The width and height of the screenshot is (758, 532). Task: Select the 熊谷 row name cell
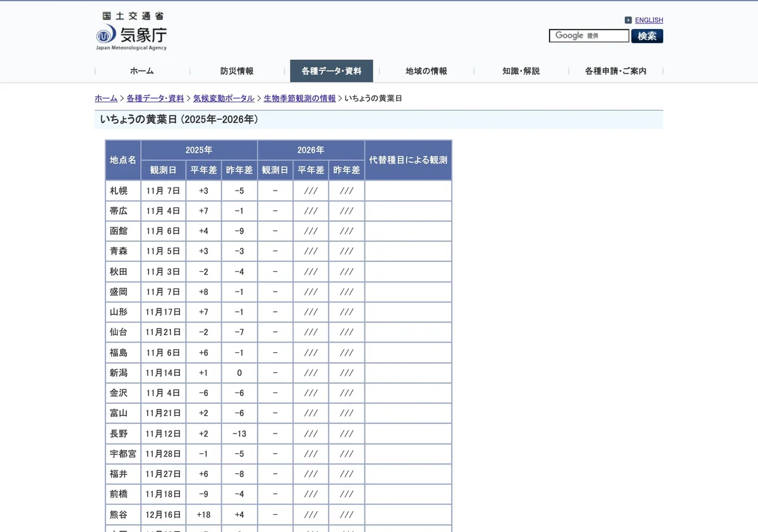point(123,514)
